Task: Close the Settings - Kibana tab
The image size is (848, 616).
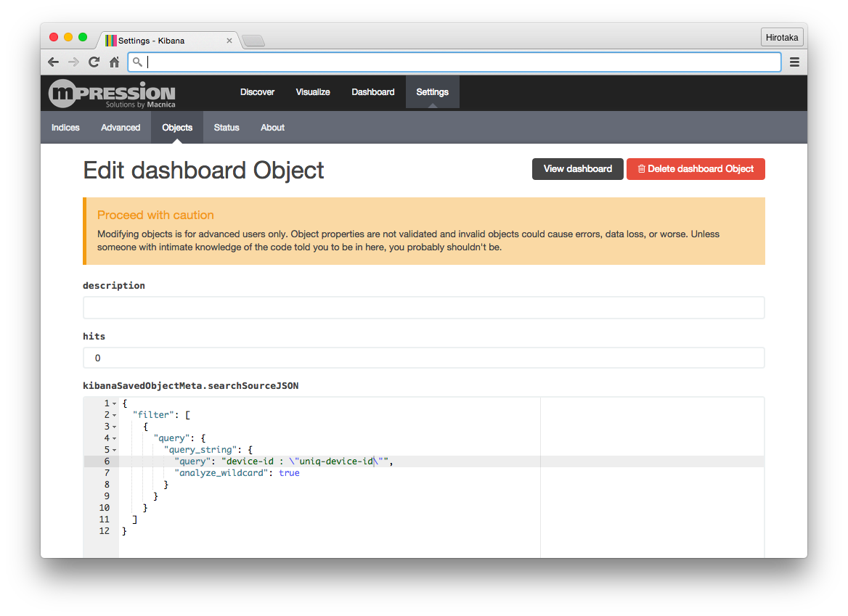Action: [229, 41]
